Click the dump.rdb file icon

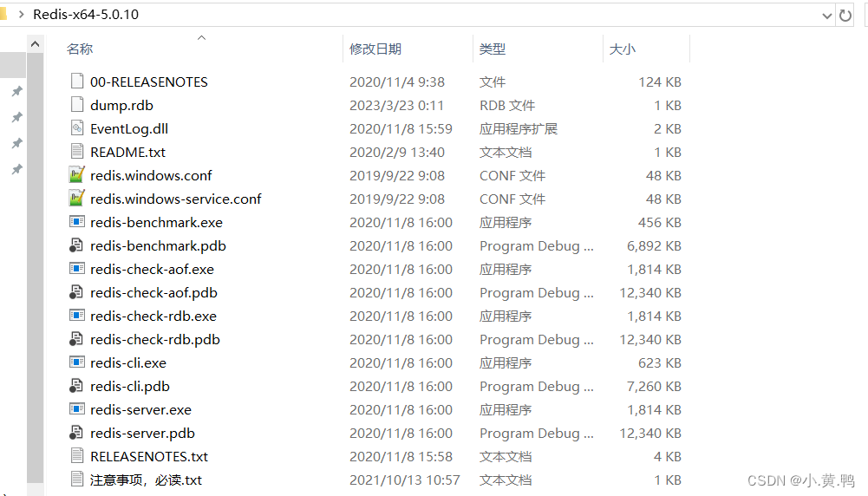[77, 105]
